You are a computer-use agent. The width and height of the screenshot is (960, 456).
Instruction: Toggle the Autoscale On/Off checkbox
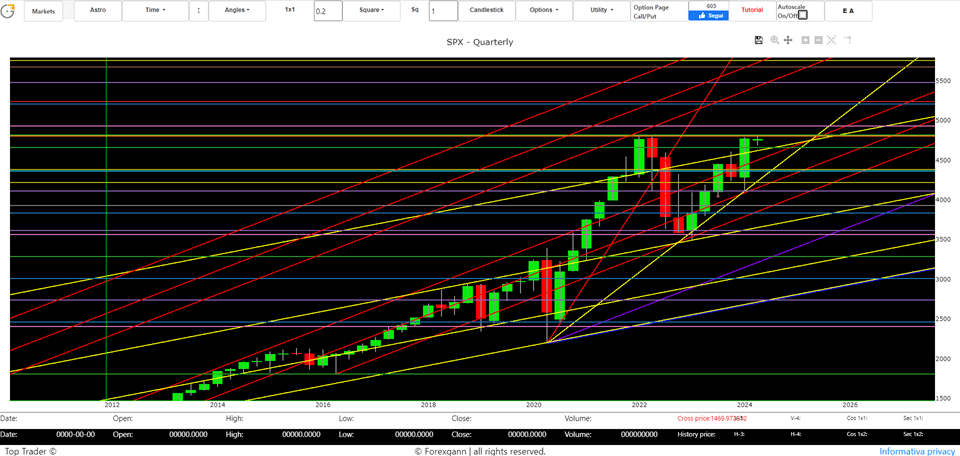coord(802,15)
